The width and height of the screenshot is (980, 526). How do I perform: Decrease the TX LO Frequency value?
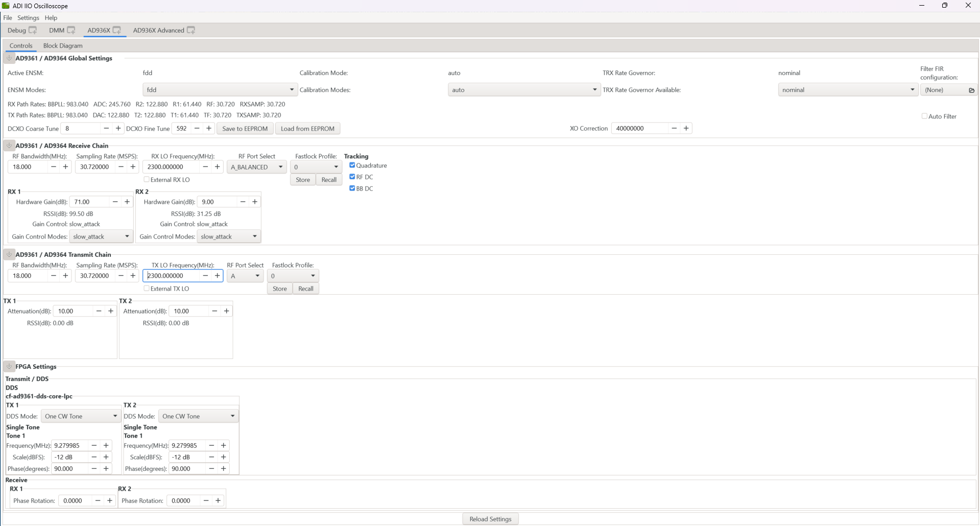(205, 276)
